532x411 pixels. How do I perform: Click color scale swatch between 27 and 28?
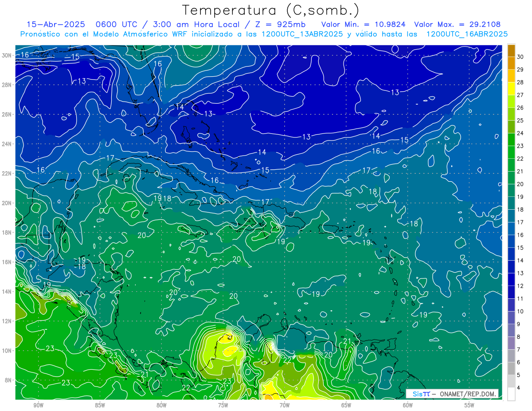[511, 88]
